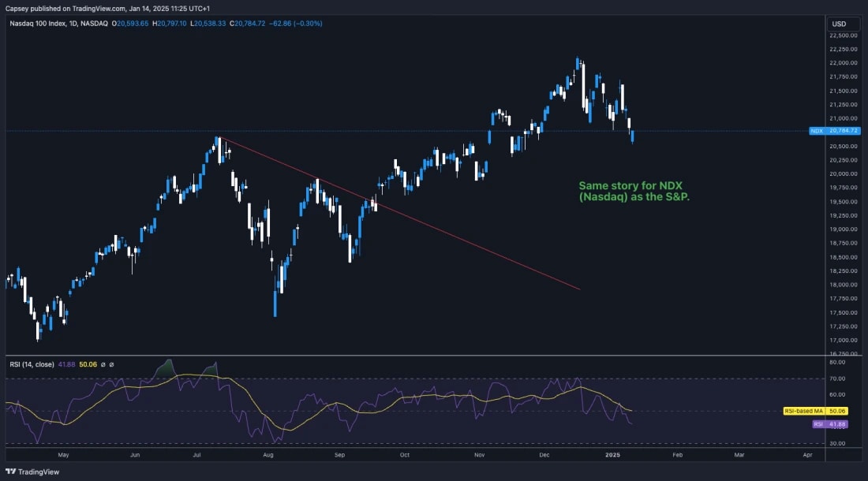Click the green NDX annotation text
The height and width of the screenshot is (481, 868).
click(633, 192)
